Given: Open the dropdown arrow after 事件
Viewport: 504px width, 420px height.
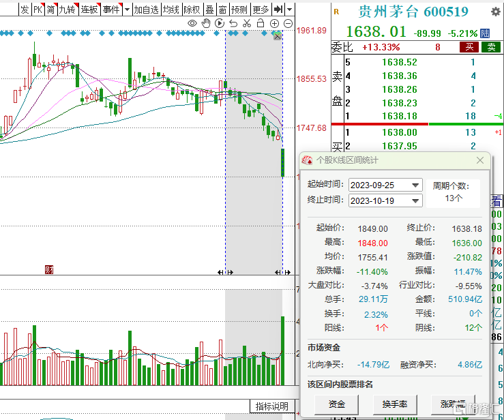Looking at the screenshot, I should pos(127,10).
